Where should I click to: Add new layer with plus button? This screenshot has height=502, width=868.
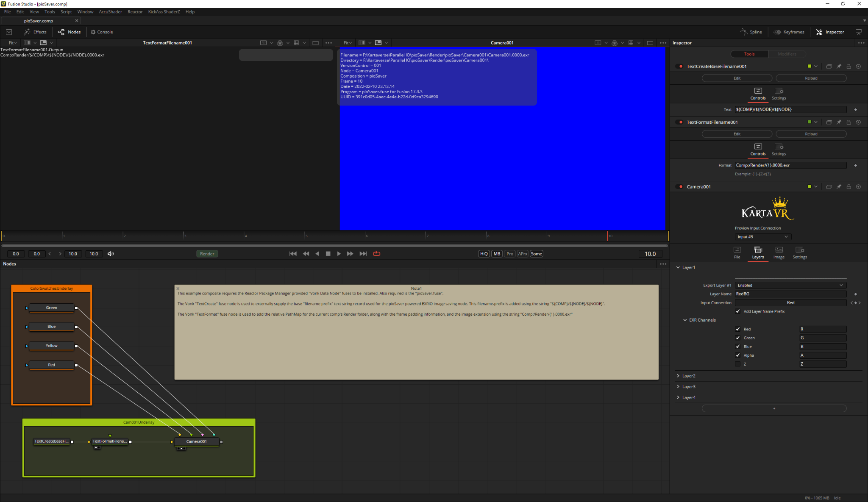774,408
